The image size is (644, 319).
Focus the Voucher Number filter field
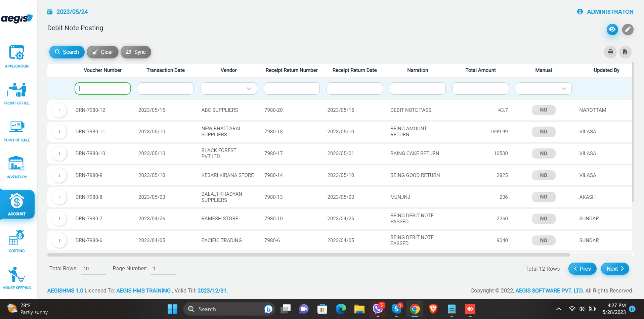tap(102, 89)
